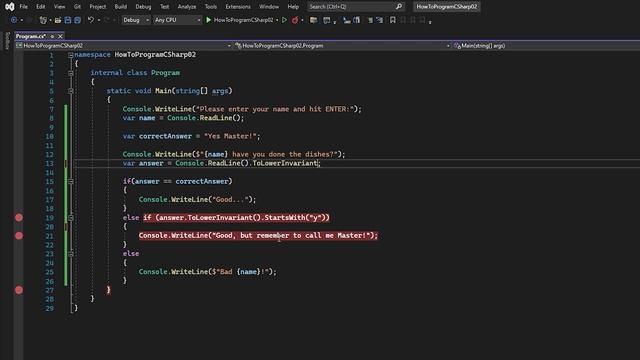Click ToLowerInvariant on line 13
The height and width of the screenshot is (360, 640).
[x=285, y=163]
